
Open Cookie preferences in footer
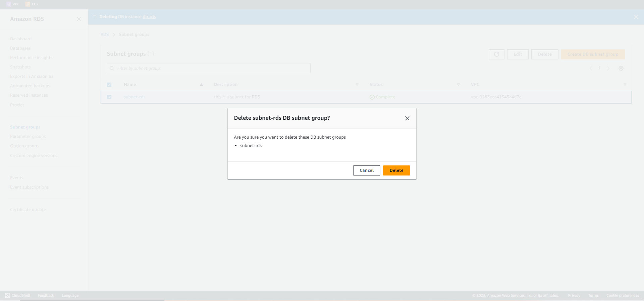coord(623,296)
